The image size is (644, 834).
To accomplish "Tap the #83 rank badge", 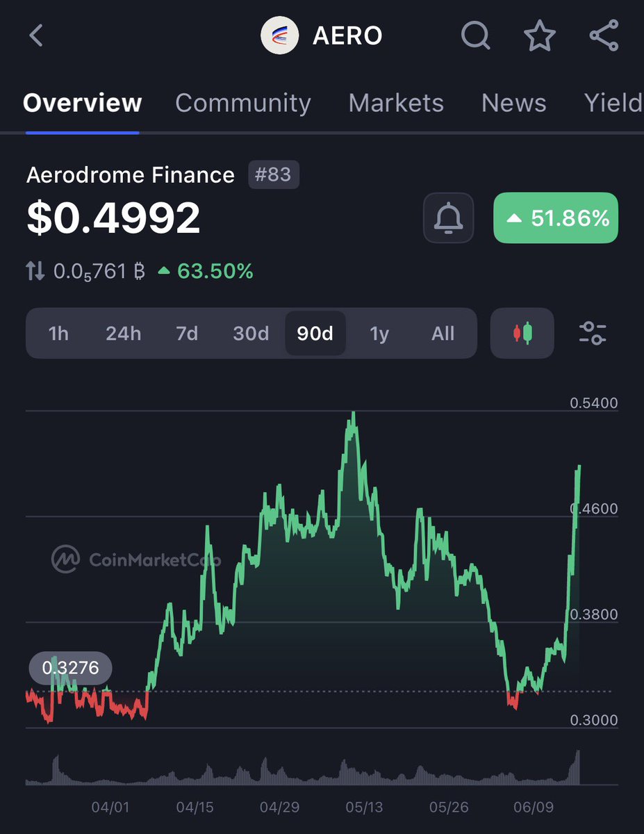I will click(x=274, y=174).
